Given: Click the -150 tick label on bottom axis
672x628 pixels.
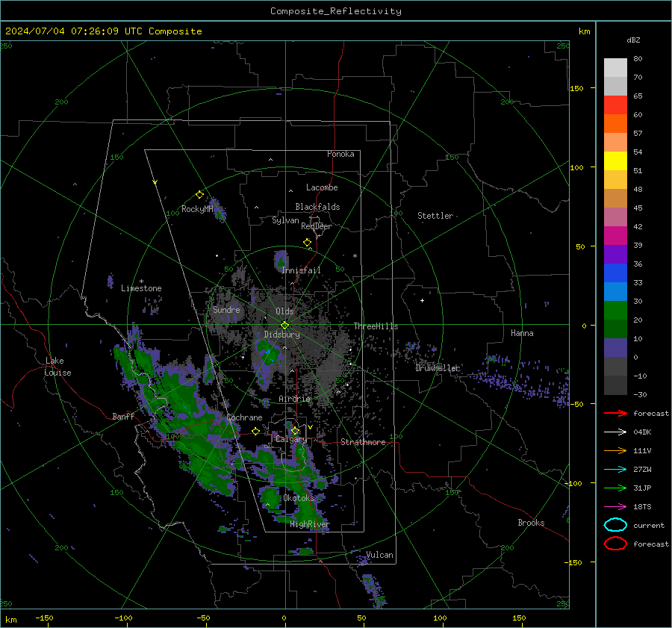Looking at the screenshot, I should (44, 618).
